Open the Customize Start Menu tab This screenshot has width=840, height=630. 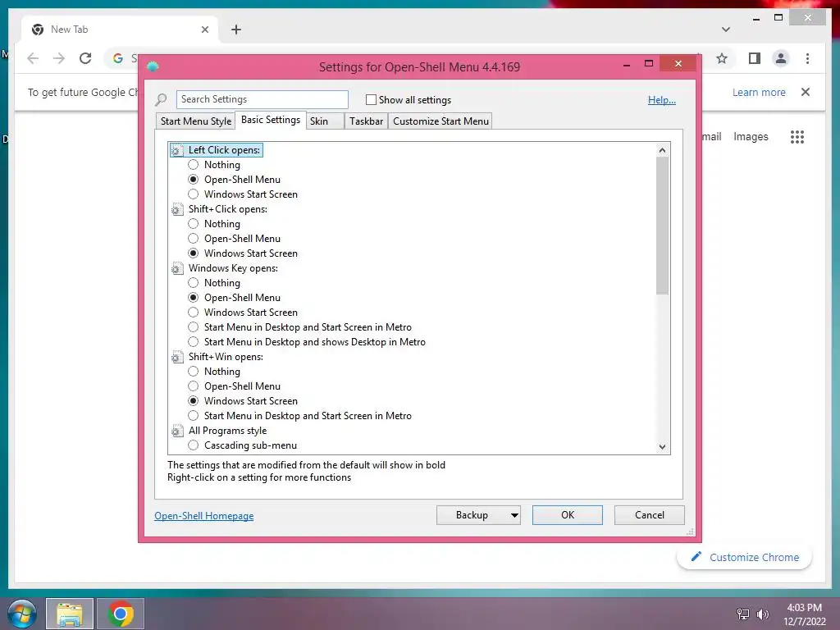click(441, 121)
